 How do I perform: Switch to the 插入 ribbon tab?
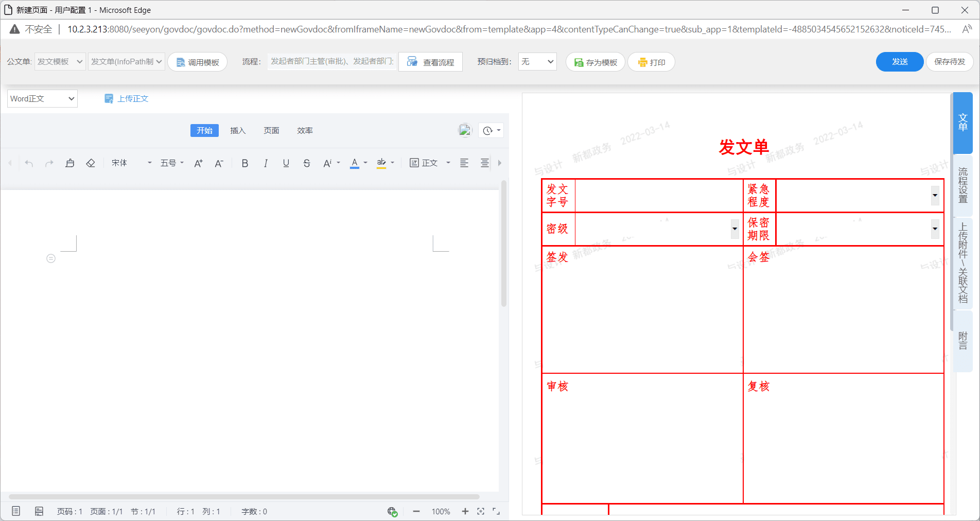coord(238,131)
